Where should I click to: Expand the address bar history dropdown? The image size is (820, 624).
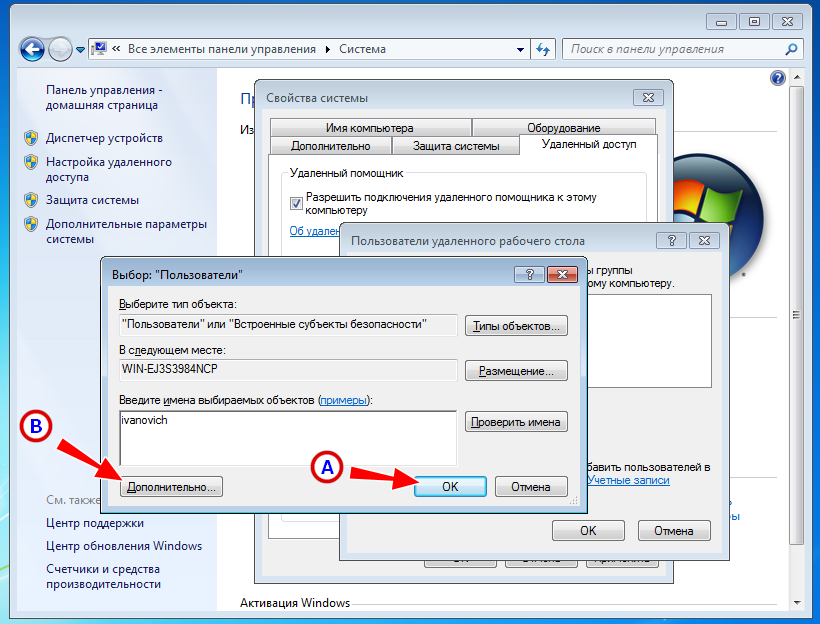point(520,50)
